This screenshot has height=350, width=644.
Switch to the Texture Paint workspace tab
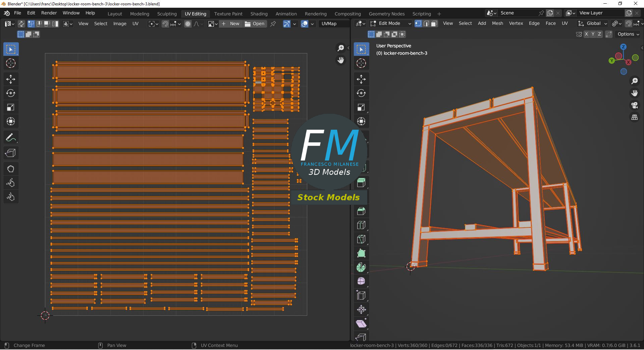pyautogui.click(x=228, y=14)
